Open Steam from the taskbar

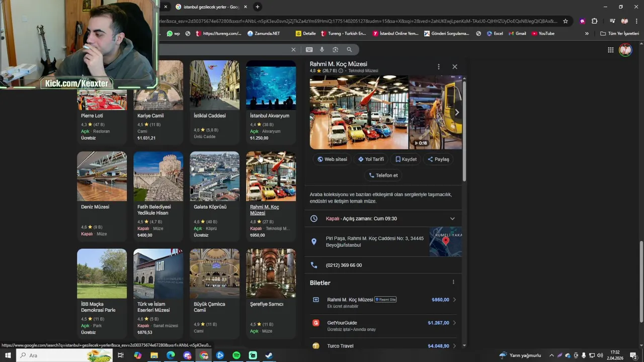point(269,355)
